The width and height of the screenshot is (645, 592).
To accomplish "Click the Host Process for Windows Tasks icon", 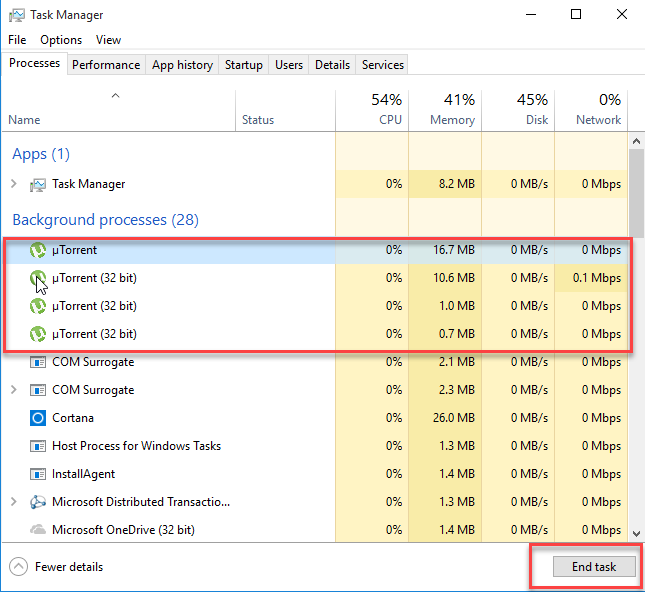I will 38,446.
